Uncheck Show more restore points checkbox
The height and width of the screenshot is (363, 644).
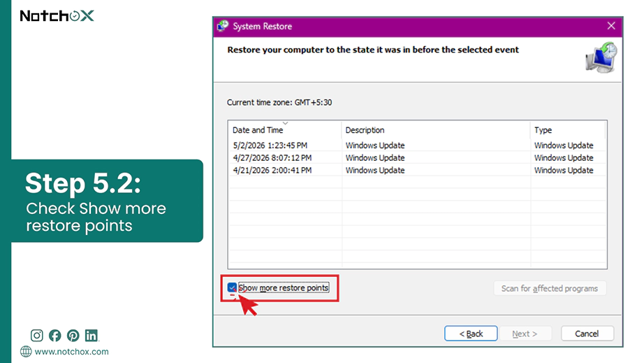pos(232,287)
